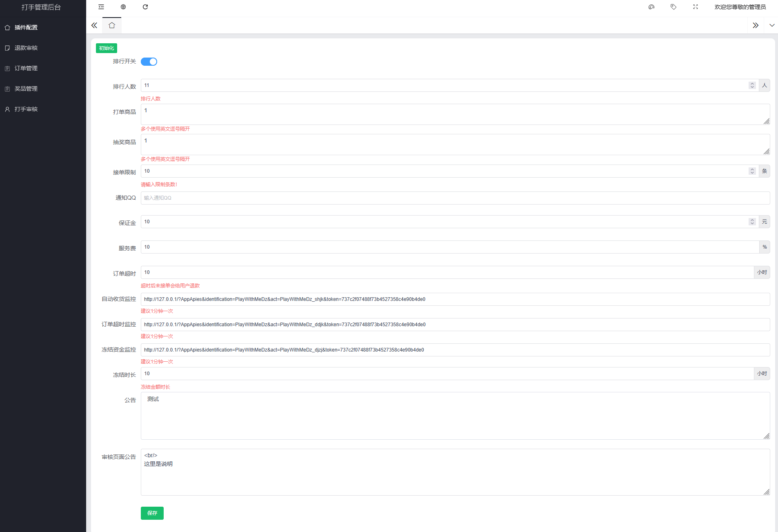Click the refresh page icon
Viewport: 778px width, 532px height.
click(145, 7)
